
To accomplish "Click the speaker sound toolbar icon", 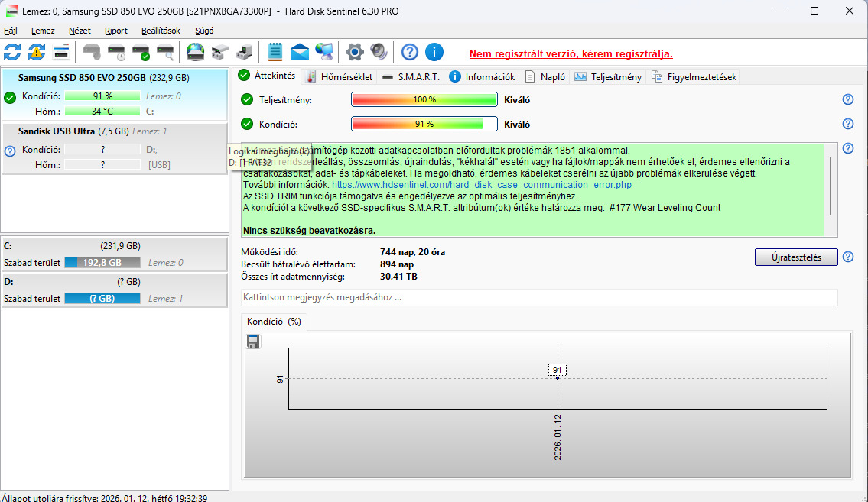I will pyautogui.click(x=379, y=53).
